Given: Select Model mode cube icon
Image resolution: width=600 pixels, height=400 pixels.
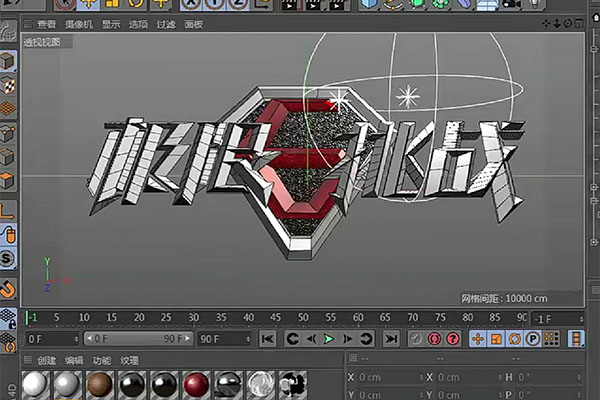Looking at the screenshot, I should [8, 61].
